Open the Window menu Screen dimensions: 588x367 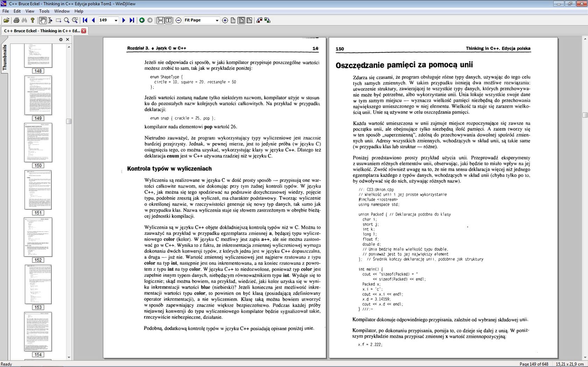pos(62,11)
